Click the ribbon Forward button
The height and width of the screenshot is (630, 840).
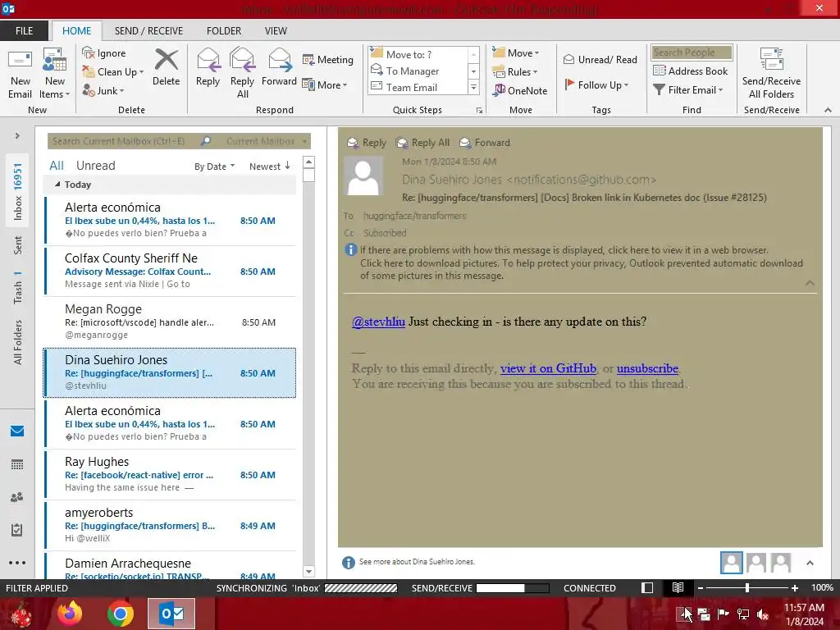coord(279,68)
